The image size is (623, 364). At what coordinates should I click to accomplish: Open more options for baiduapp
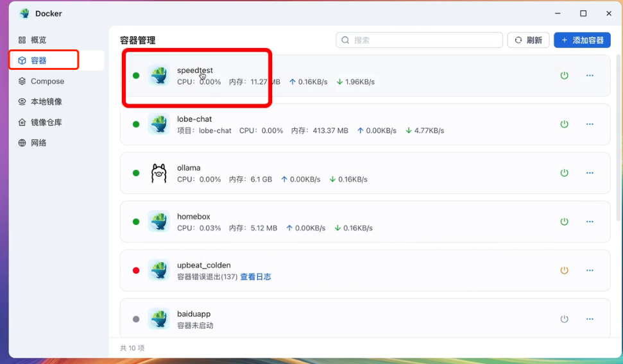click(x=590, y=319)
